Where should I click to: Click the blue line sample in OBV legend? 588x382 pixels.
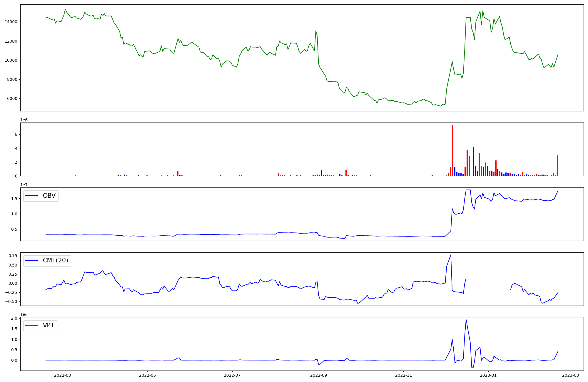tap(32, 196)
